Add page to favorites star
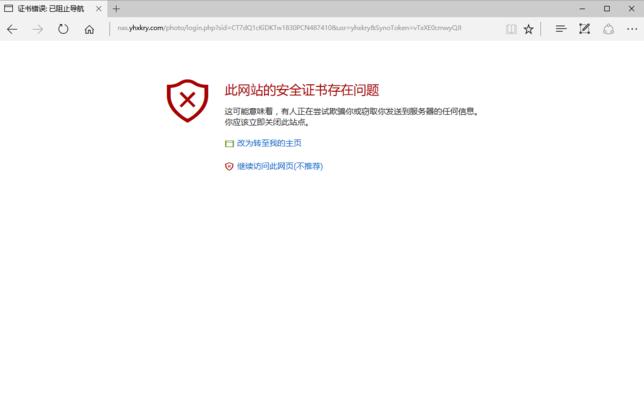 [x=529, y=29]
